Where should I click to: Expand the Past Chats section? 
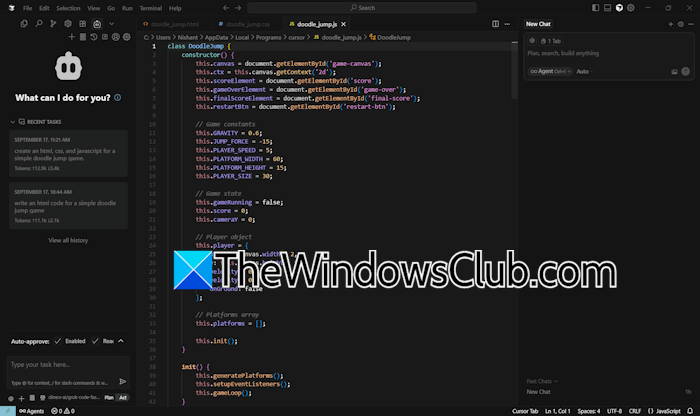pyautogui.click(x=542, y=381)
